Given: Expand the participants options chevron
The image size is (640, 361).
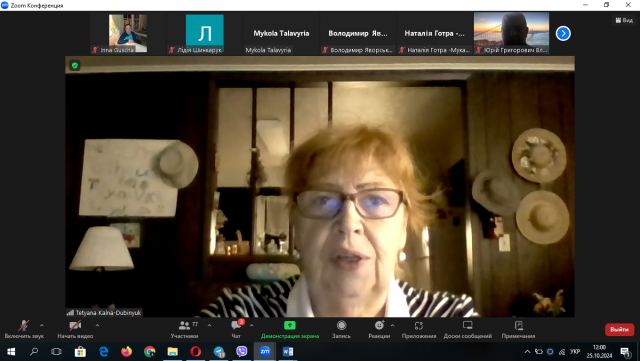Looking at the screenshot, I should coord(209,325).
